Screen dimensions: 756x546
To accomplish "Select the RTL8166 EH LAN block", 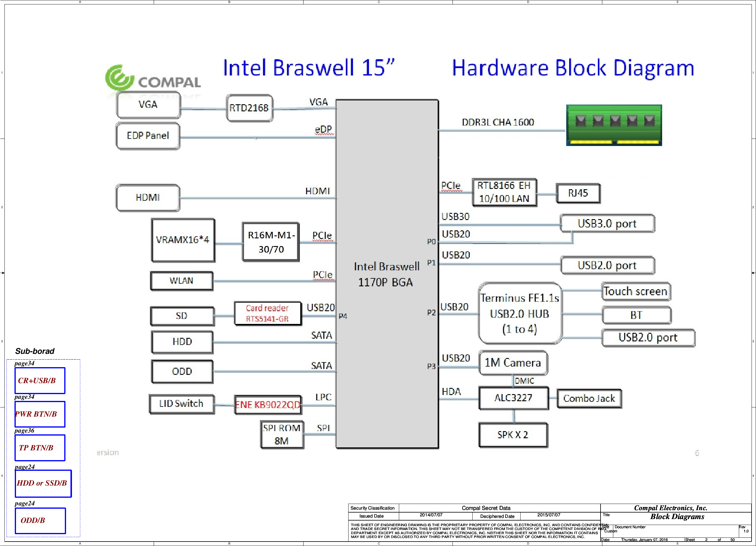I will tap(504, 192).
